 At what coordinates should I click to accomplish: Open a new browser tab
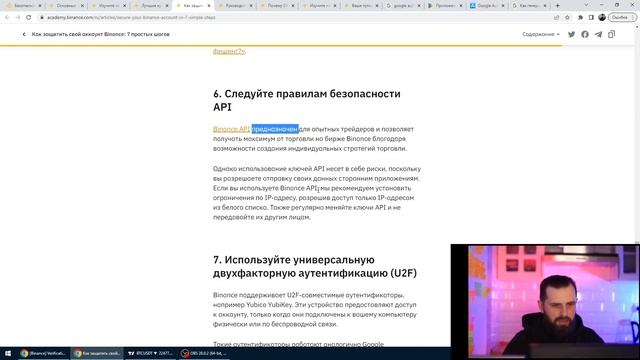[558, 6]
